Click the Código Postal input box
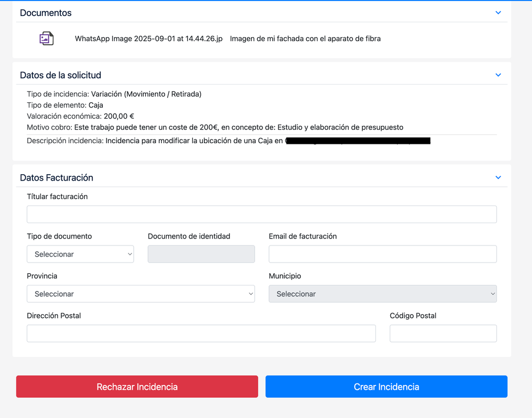Screen dimensions: 532x418 click(x=443, y=333)
